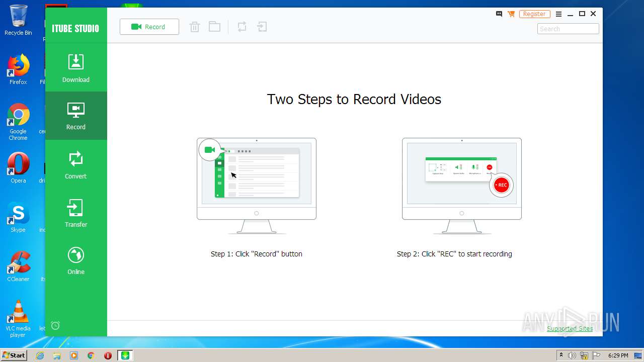644x362 pixels.
Task: Launch Google Chrome from the desktop
Action: 18,122
